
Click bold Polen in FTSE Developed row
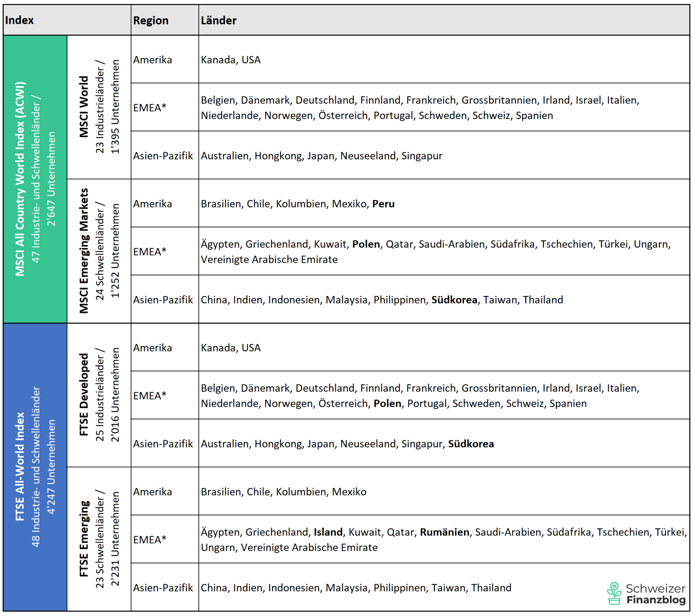point(387,404)
